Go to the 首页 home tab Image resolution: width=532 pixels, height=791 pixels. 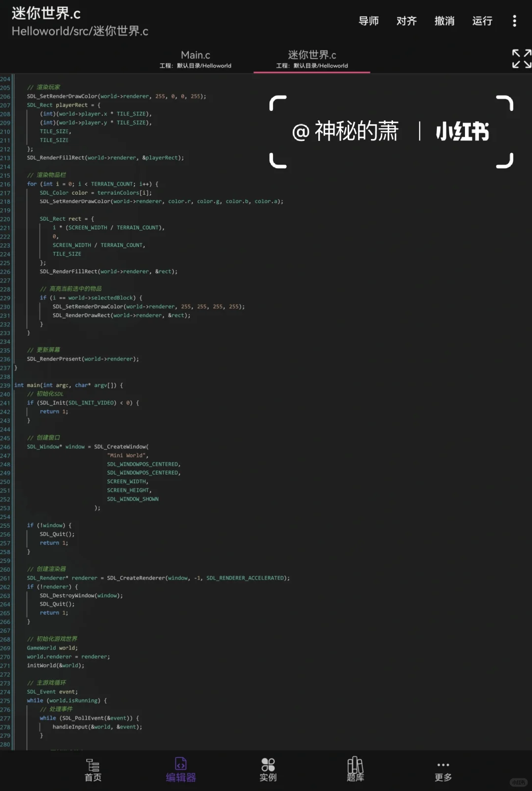pyautogui.click(x=93, y=770)
